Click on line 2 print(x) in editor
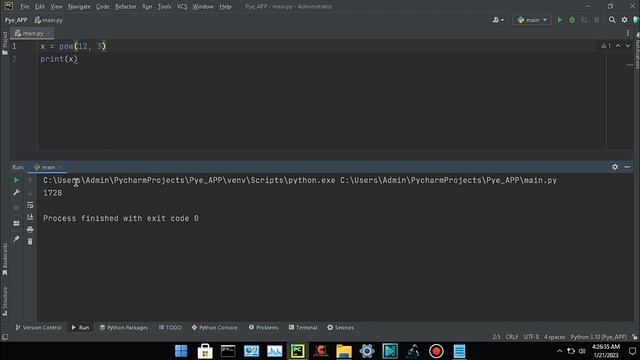The width and height of the screenshot is (640, 360). tap(59, 59)
